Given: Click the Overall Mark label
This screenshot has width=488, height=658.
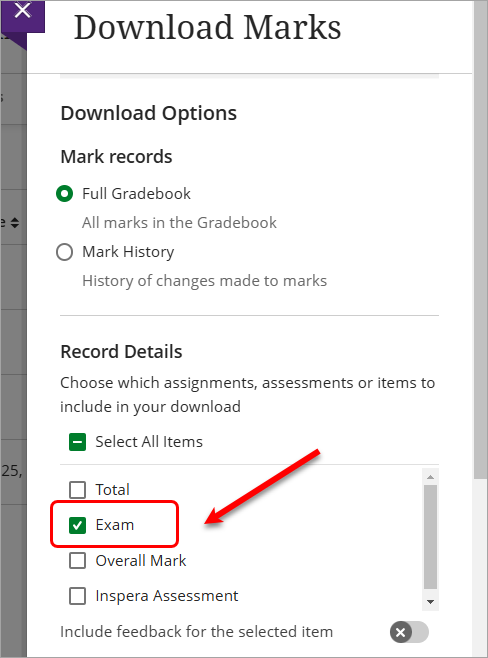Looking at the screenshot, I should [141, 561].
